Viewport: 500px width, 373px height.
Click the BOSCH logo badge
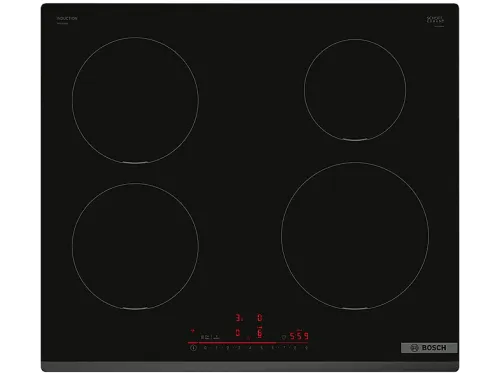click(x=429, y=348)
